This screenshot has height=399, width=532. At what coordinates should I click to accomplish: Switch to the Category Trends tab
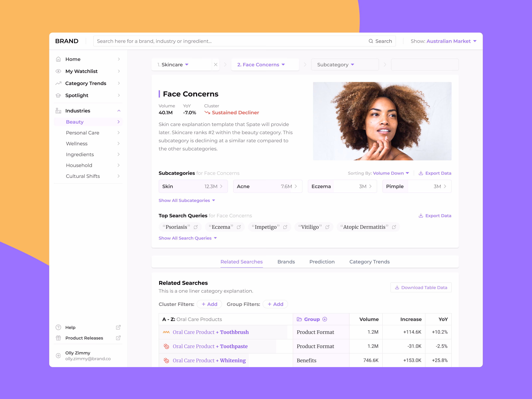(369, 262)
